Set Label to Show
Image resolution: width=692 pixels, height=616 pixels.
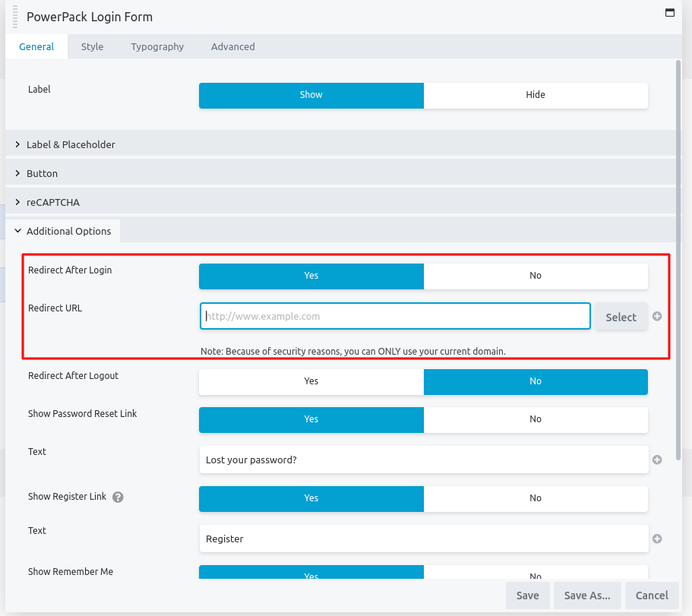tap(311, 95)
